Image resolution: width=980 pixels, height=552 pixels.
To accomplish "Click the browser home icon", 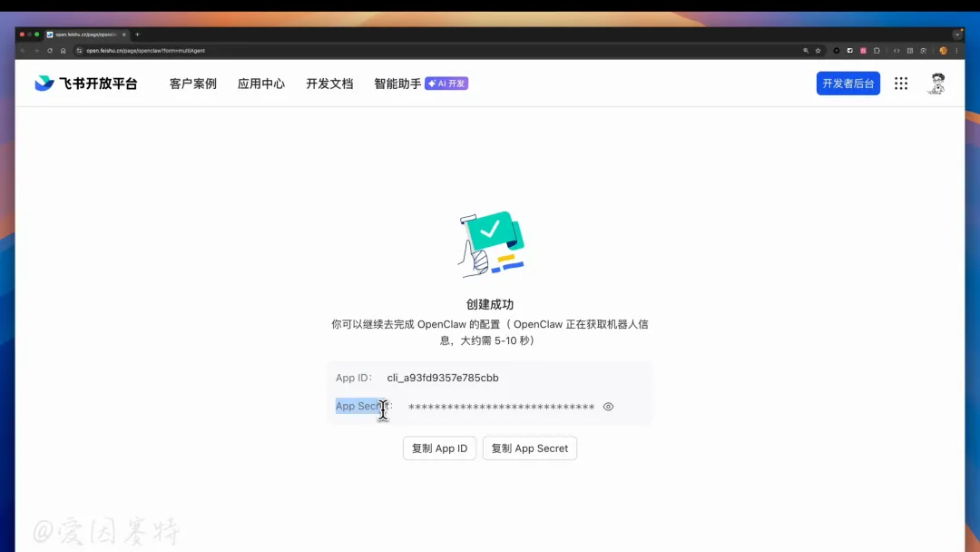I will click(x=64, y=51).
